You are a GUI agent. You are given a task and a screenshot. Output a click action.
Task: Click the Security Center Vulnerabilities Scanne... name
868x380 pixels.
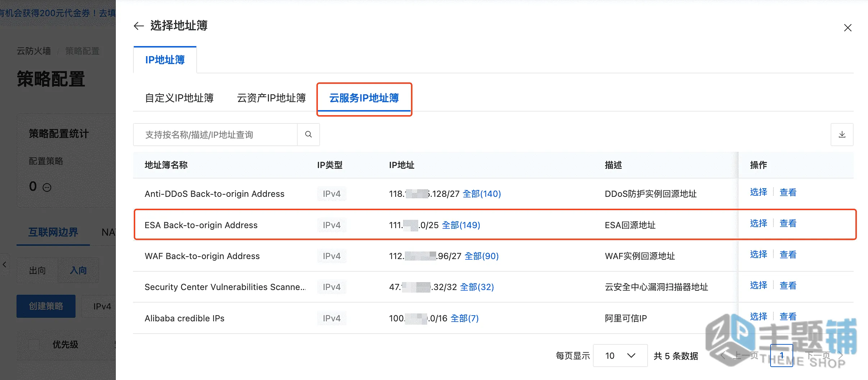[x=225, y=287]
